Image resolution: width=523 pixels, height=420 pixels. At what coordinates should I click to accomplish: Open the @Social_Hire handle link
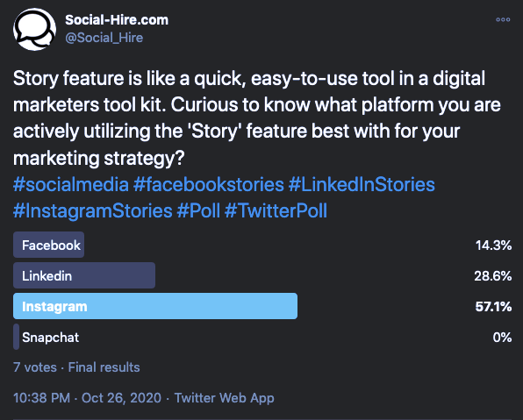[104, 38]
